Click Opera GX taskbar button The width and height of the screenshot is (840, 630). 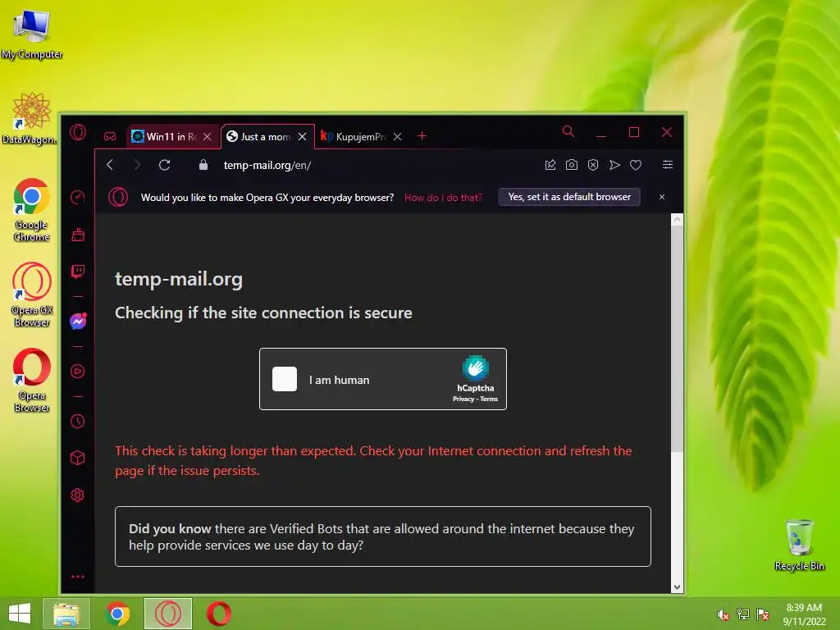[x=168, y=614]
